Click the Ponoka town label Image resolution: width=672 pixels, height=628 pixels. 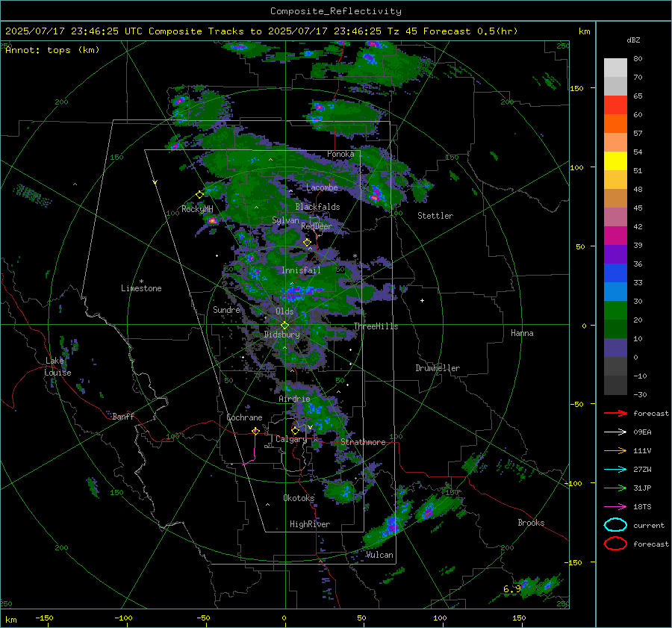(340, 154)
